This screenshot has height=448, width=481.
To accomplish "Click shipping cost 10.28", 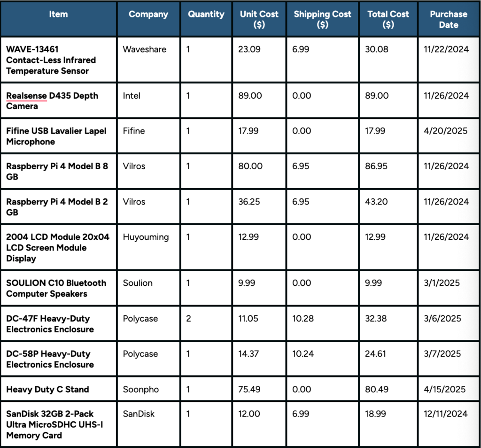I will [x=322, y=323].
